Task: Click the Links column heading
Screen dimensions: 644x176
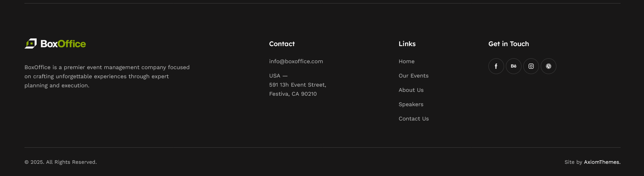Action: (407, 44)
